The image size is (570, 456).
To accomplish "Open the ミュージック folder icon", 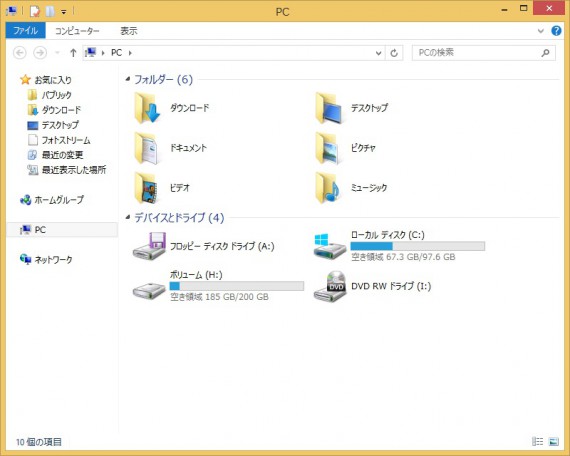I will point(328,188).
